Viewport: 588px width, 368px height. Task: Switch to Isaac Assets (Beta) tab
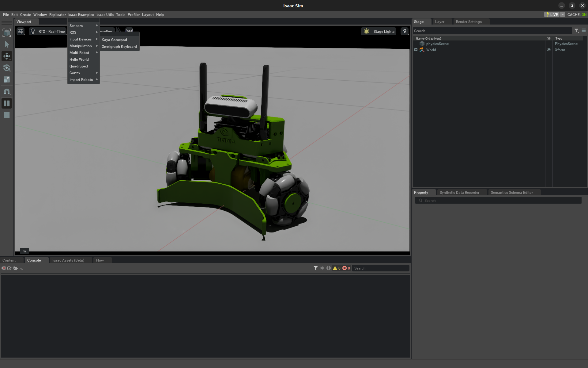click(x=68, y=260)
